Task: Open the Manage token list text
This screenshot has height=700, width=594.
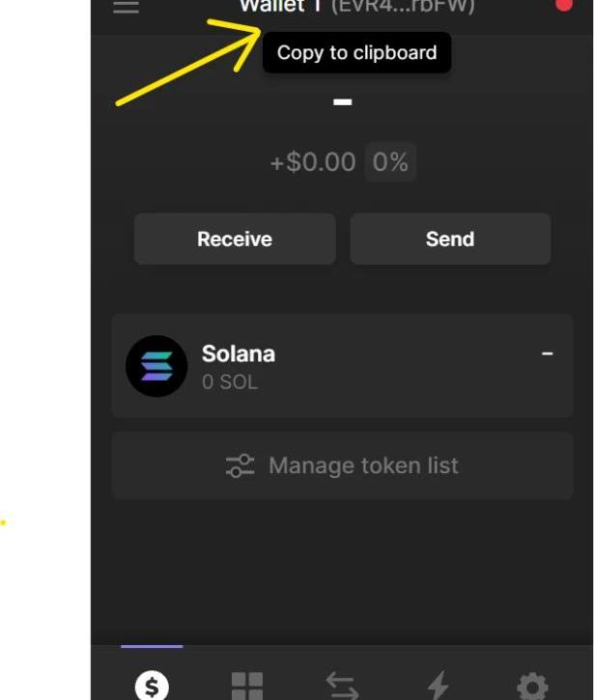Action: coord(363,466)
